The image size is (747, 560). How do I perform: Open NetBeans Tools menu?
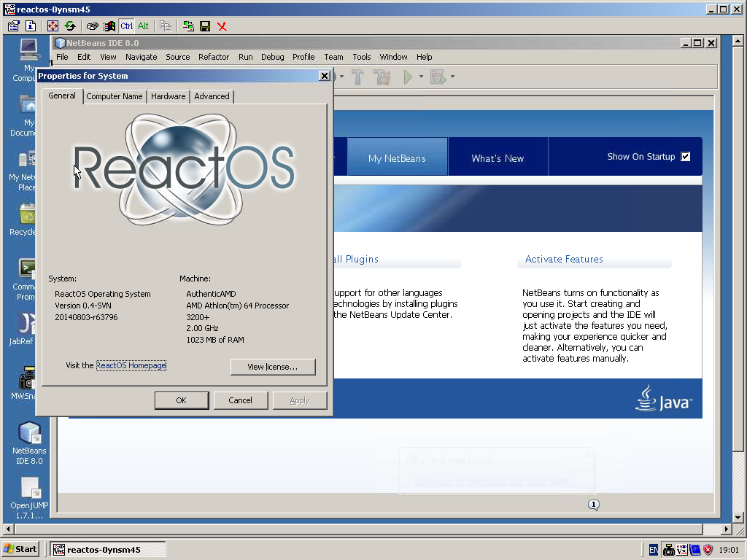point(362,57)
